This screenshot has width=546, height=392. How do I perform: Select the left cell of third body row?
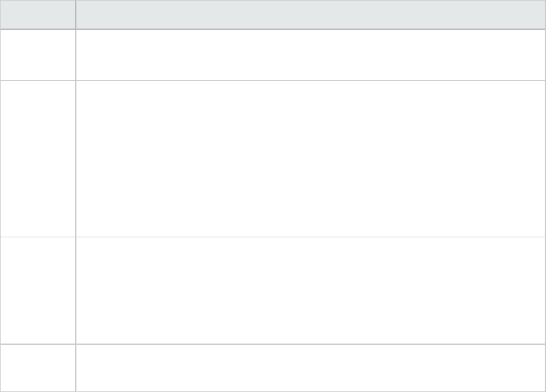click(x=37, y=290)
